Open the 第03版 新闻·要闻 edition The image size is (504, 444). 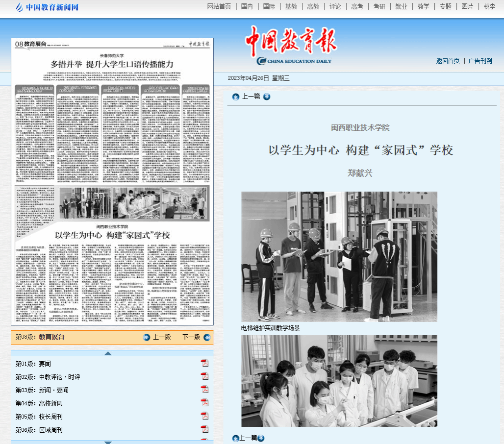point(42,390)
